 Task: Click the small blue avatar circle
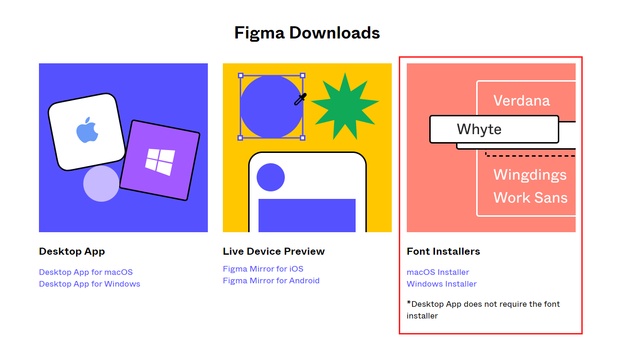pos(271,177)
